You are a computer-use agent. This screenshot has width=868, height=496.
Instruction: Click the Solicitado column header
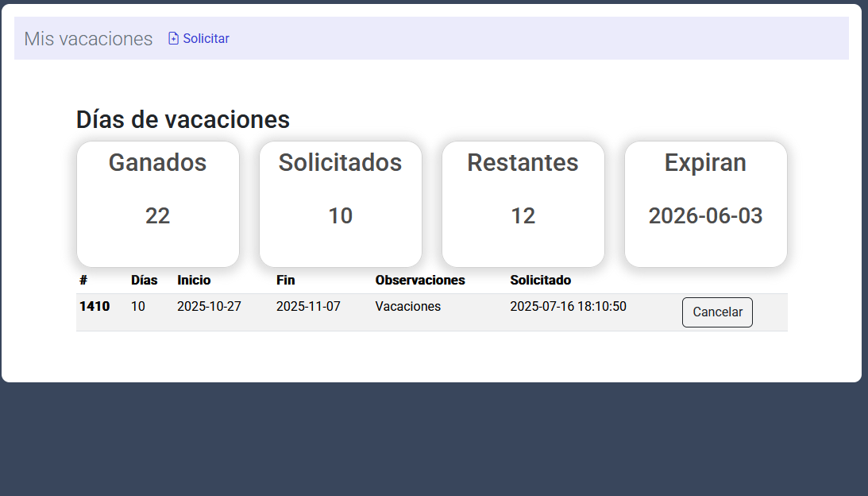(x=540, y=280)
